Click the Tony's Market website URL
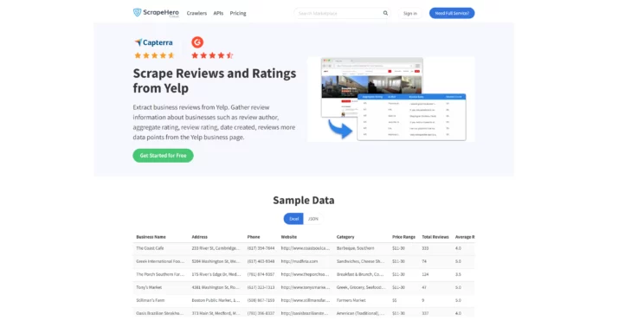This screenshot has height=327, width=644. tap(306, 287)
